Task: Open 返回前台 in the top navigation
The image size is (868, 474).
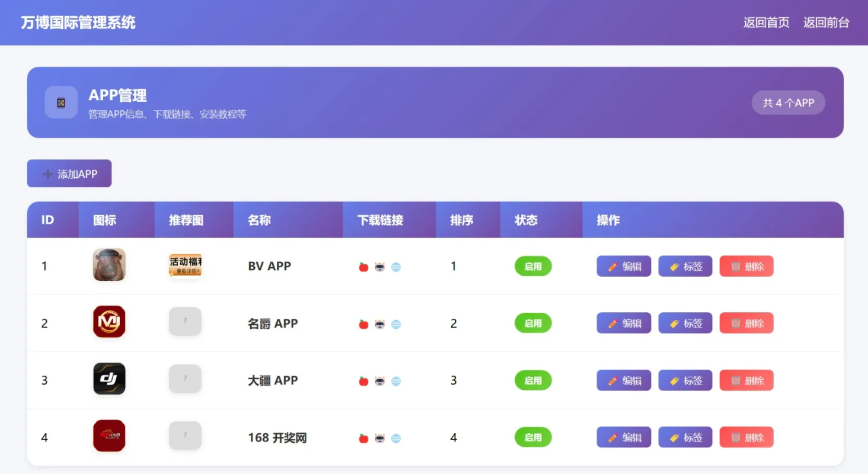Action: (826, 23)
